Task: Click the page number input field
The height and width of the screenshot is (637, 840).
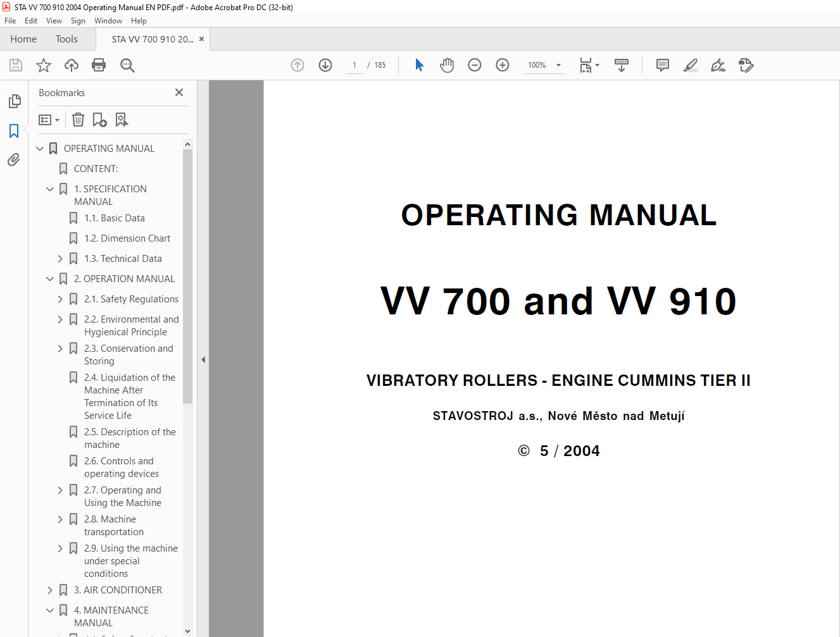Action: pyautogui.click(x=354, y=65)
